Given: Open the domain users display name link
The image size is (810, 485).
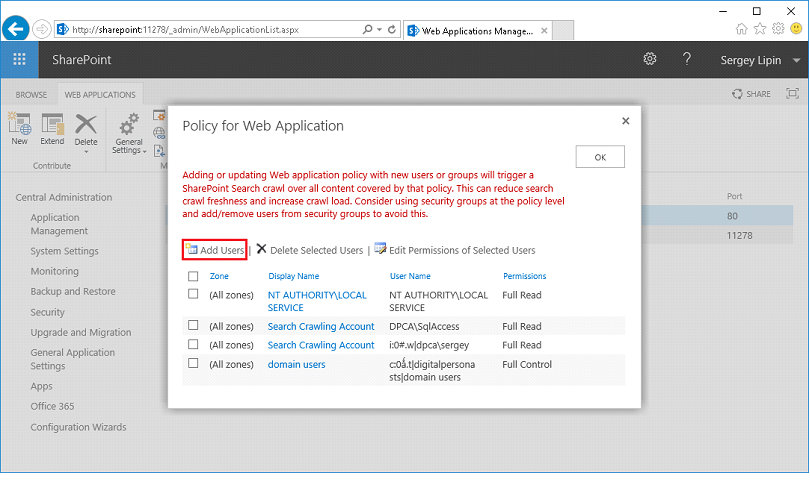Looking at the screenshot, I should click(296, 364).
